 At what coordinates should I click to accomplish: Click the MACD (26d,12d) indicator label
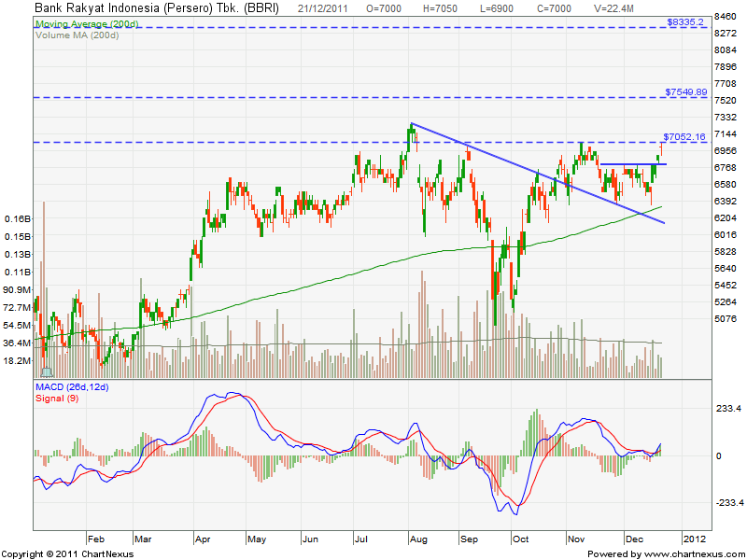(72, 386)
